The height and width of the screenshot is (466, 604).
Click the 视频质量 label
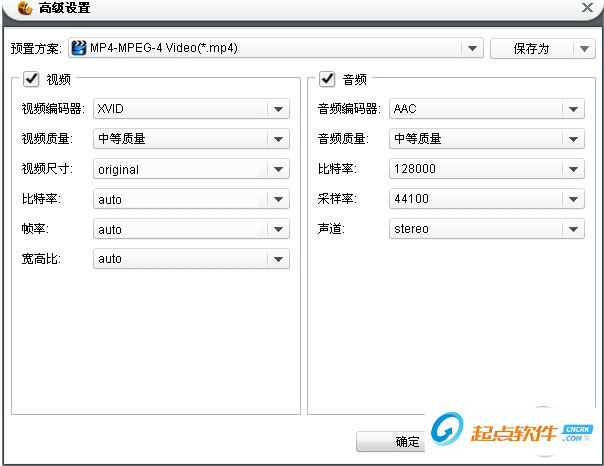pyautogui.click(x=47, y=139)
